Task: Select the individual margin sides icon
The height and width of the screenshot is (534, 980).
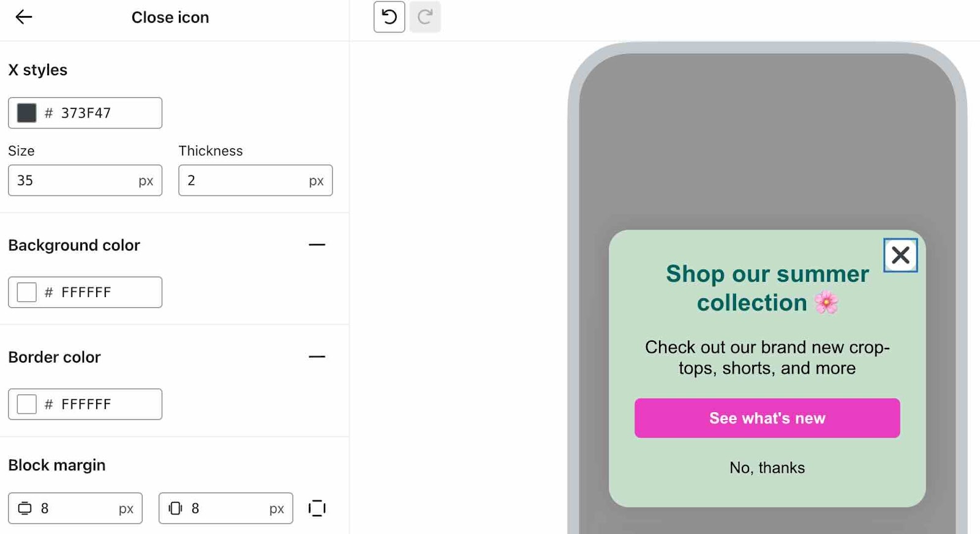Action: [x=317, y=508]
